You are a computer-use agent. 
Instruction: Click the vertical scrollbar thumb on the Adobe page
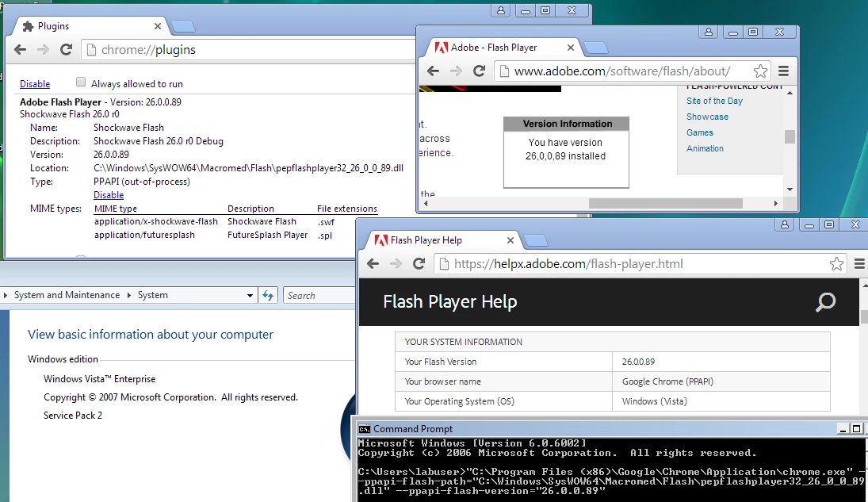[790, 136]
